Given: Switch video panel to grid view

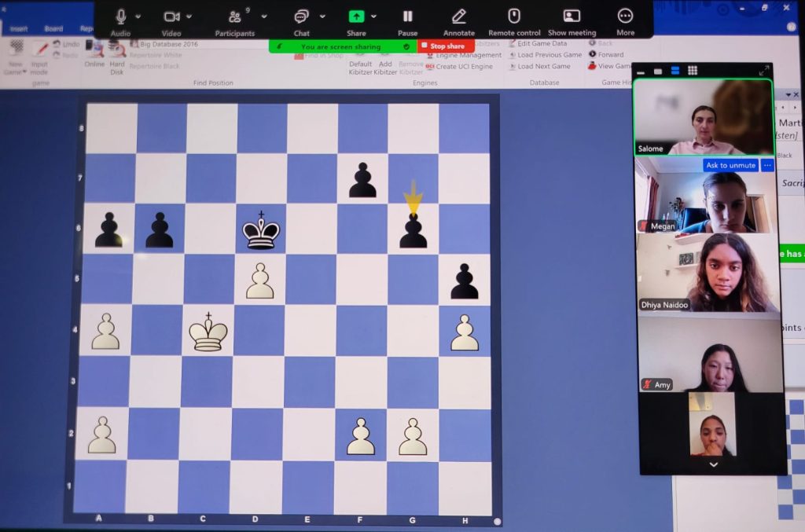Looking at the screenshot, I should 693,71.
